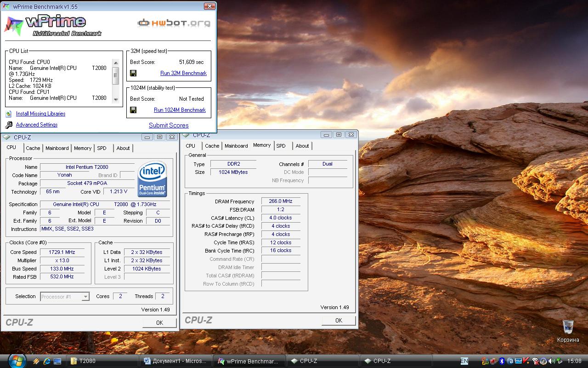588x368 pixels.
Task: Click the Bluetooth tray icon
Action: pos(502,361)
